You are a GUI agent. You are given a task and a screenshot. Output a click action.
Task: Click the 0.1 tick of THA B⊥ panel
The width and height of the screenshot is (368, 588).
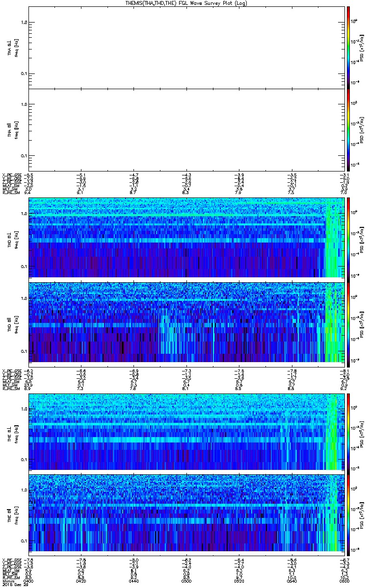point(24,74)
